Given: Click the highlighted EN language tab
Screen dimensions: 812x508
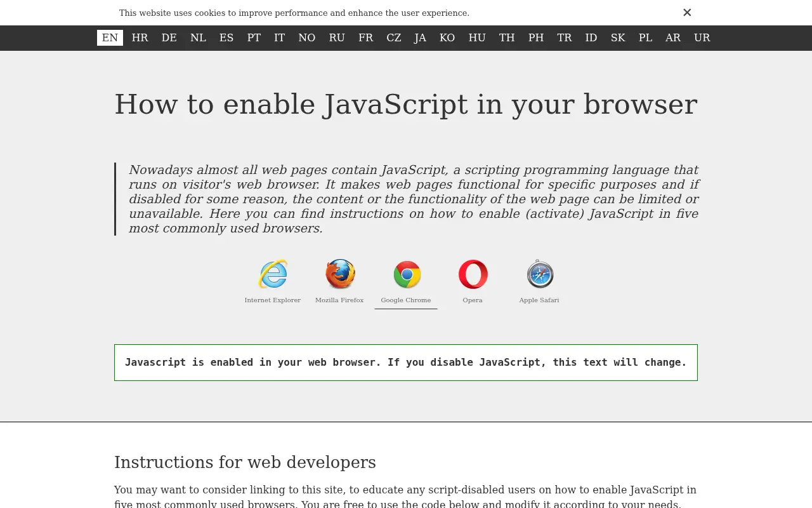Looking at the screenshot, I should (110, 37).
